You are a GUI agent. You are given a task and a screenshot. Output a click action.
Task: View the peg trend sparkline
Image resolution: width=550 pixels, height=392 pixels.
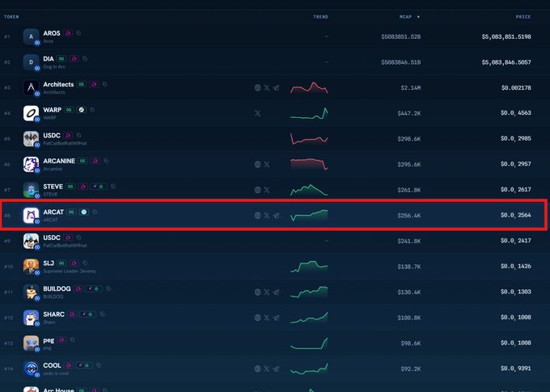309,344
